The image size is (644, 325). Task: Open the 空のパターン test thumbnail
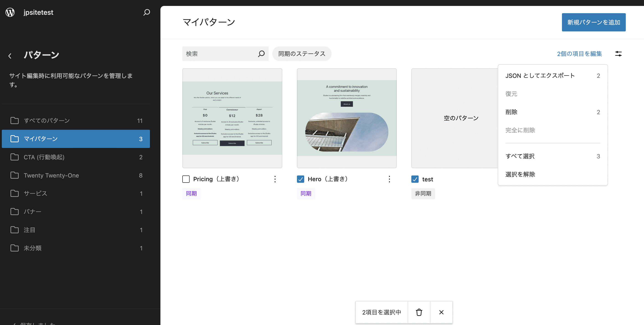point(454,118)
